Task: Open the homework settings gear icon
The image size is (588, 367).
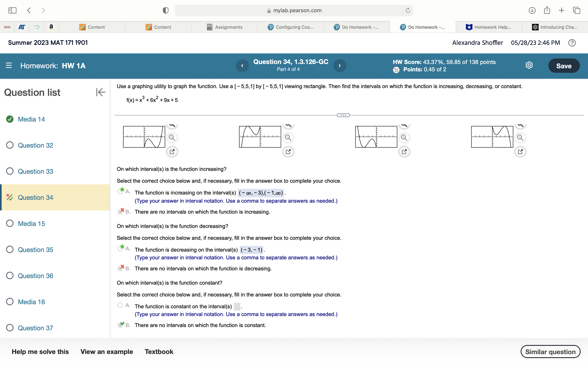Action: pos(529,65)
